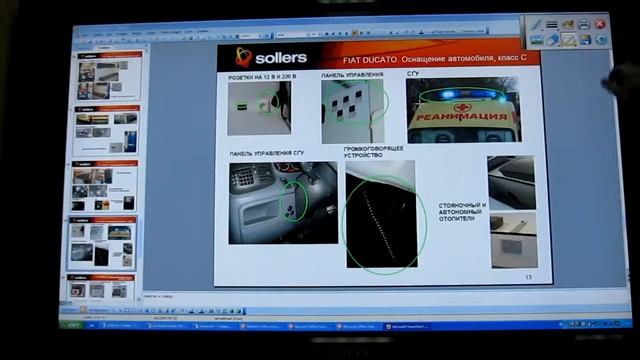Viewport: 640px width, 360px height.
Task: Click the ПАНЕЛЬ УПРАВЛЕНИЯ caption above switches photo
Action: point(352,75)
